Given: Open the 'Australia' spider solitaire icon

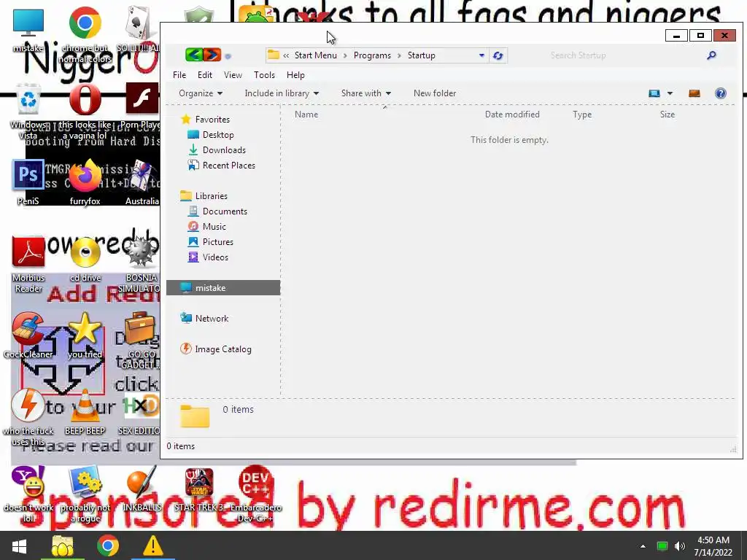Looking at the screenshot, I should tap(142, 176).
